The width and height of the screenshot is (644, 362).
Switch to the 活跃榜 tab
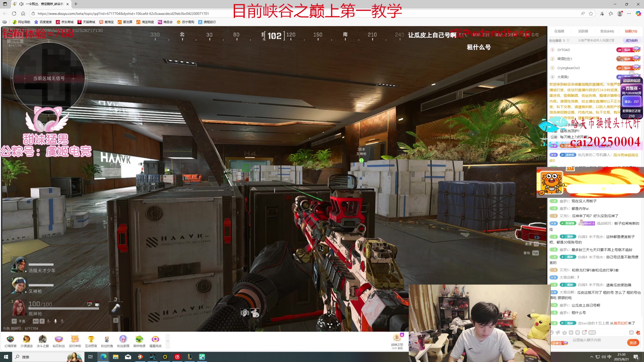(583, 31)
